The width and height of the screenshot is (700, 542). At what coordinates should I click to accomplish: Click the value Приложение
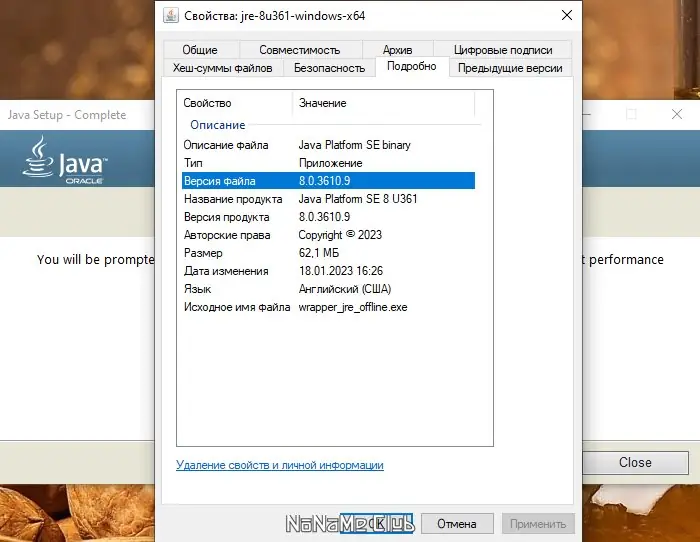click(x=330, y=163)
